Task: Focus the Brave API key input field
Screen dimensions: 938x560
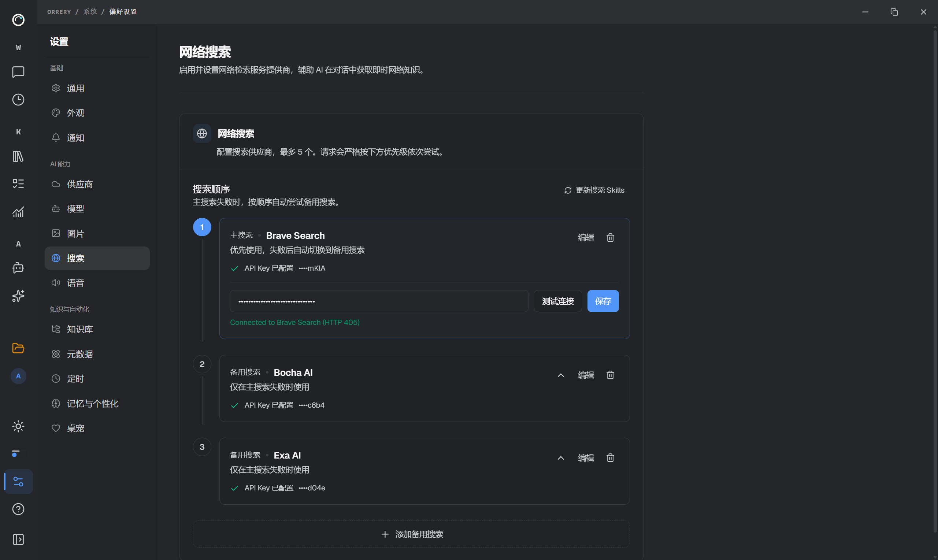Action: [x=379, y=301]
